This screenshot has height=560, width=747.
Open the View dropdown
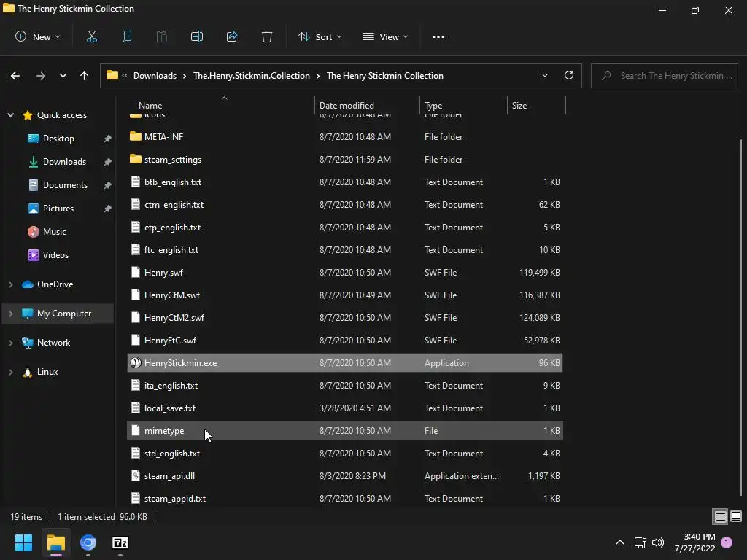[x=385, y=36]
